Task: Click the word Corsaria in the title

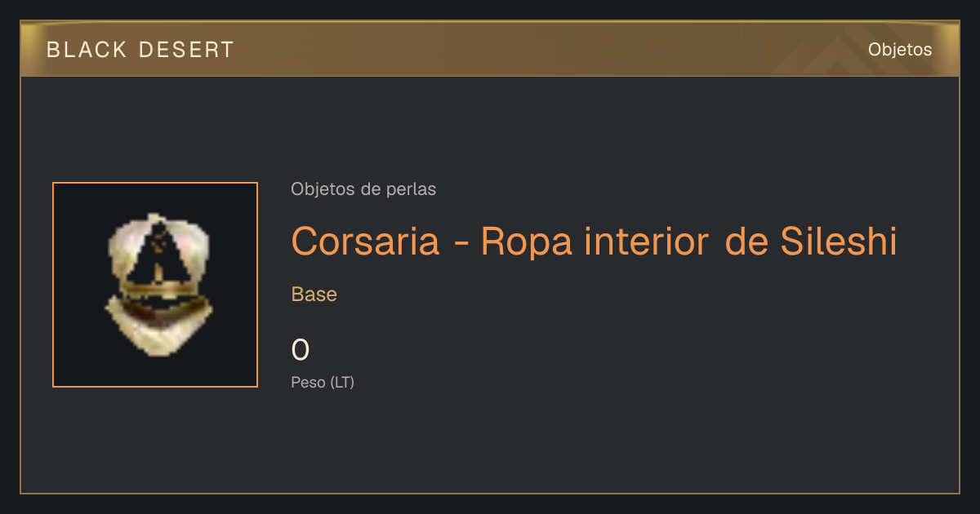Action: [x=365, y=241]
